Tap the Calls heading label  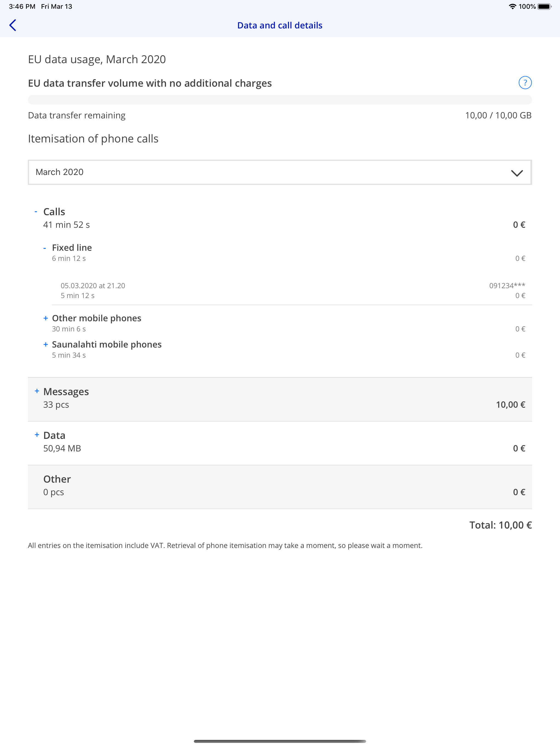[54, 212]
